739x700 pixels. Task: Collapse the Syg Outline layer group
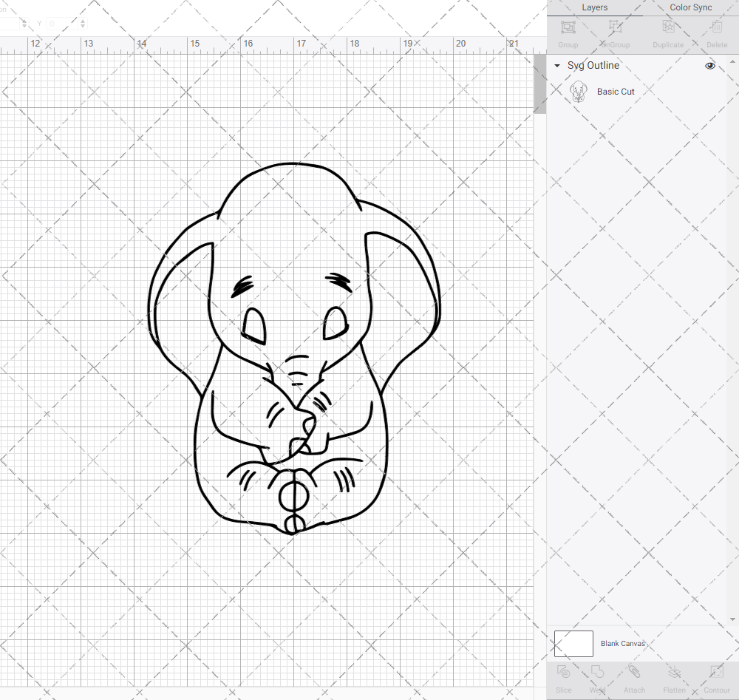556,65
